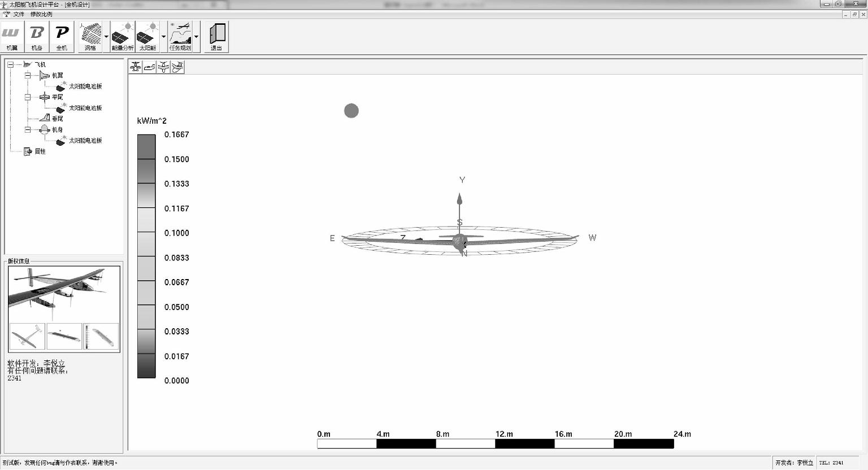Click the middle small wing thumbnail
868x470 pixels.
64,337
